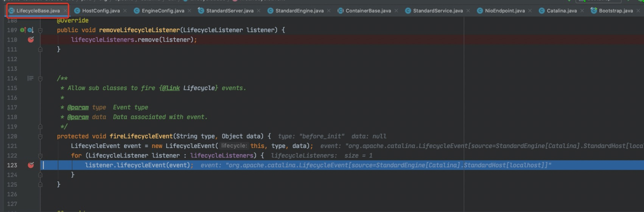Click the fireLifecycleEvent method name
This screenshot has width=644, height=212.
pos(141,136)
